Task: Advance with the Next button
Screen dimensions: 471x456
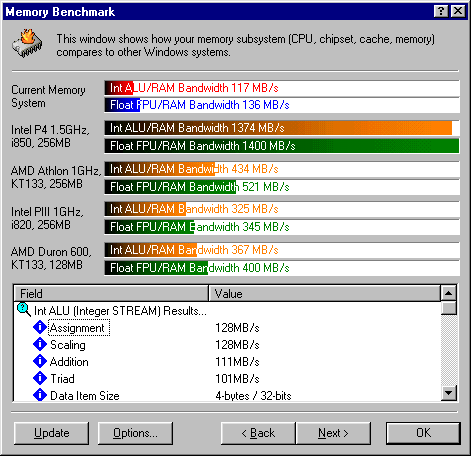Action: pyautogui.click(x=333, y=433)
